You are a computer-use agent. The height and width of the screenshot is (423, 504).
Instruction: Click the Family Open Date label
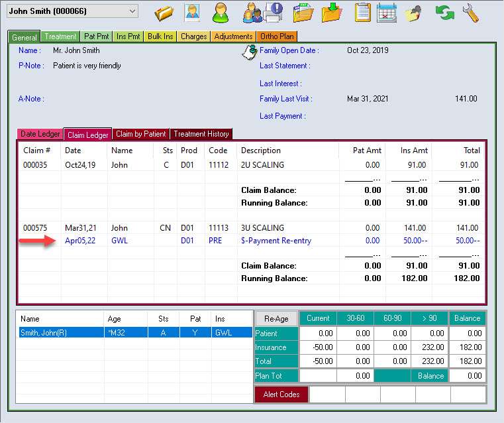(x=289, y=50)
